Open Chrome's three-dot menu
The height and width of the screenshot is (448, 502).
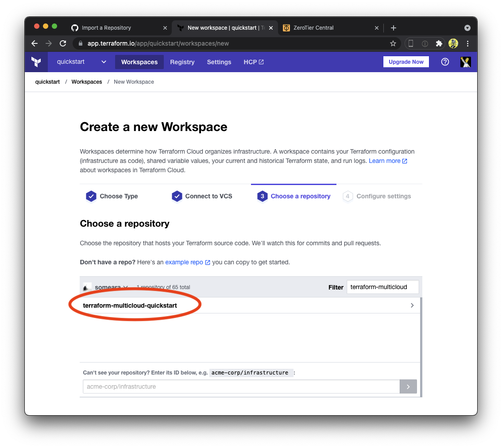point(467,43)
